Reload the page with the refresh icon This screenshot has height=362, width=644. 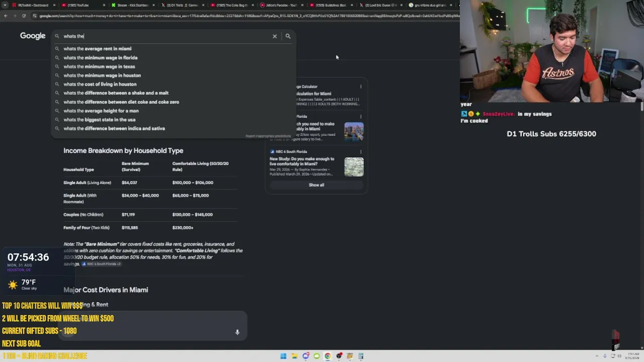(x=24, y=16)
